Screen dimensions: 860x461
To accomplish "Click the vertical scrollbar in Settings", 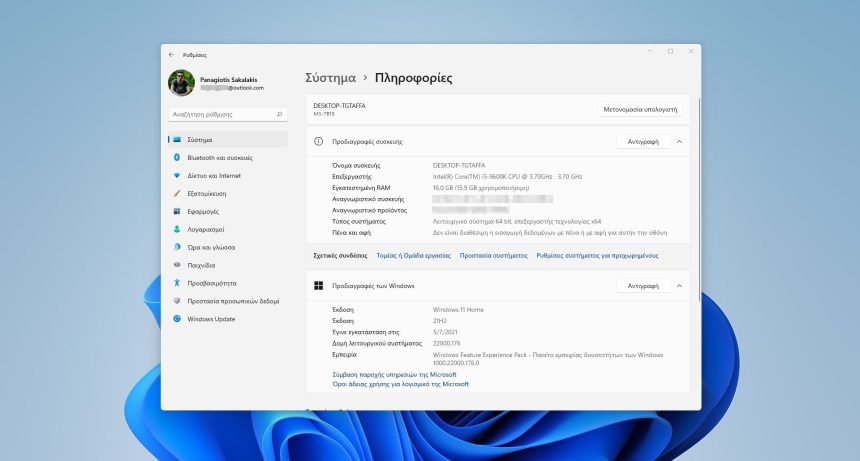I will 699,200.
